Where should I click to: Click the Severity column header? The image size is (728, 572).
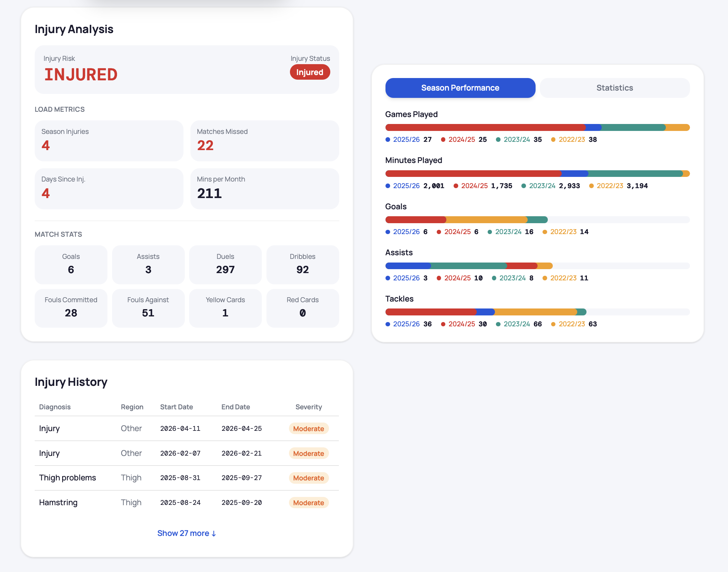pos(308,407)
